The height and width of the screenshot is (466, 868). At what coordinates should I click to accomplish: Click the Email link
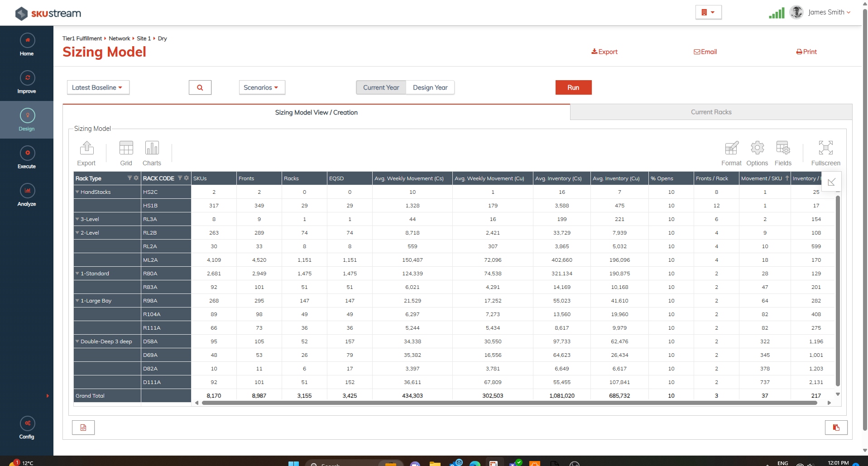click(x=705, y=52)
